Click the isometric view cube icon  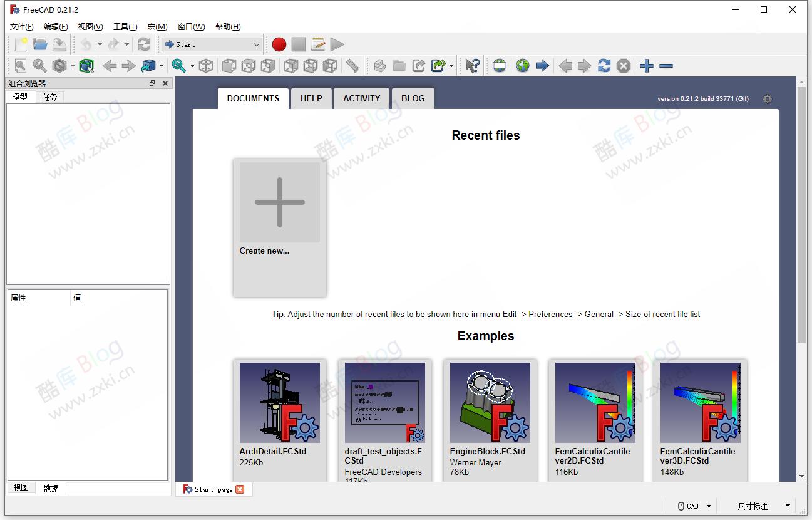point(206,66)
